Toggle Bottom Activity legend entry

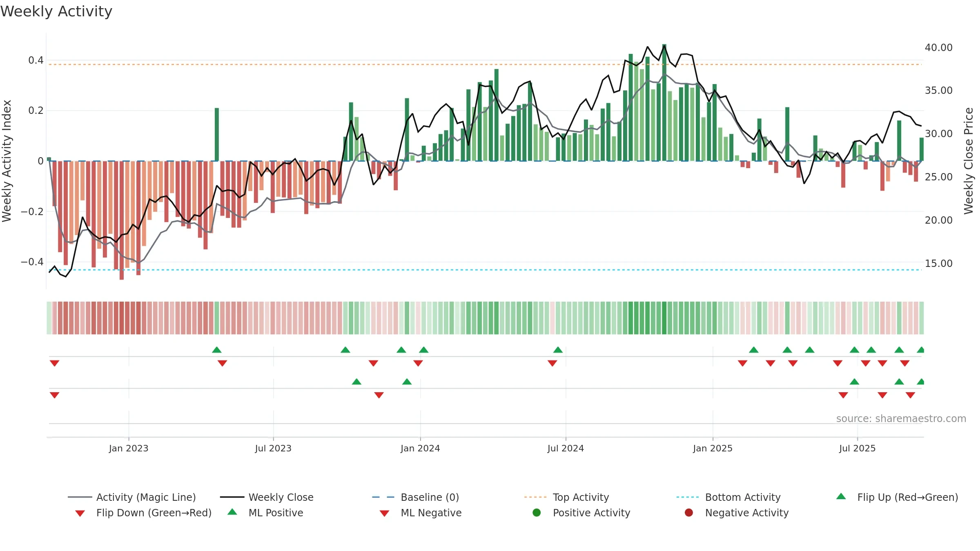pyautogui.click(x=728, y=497)
